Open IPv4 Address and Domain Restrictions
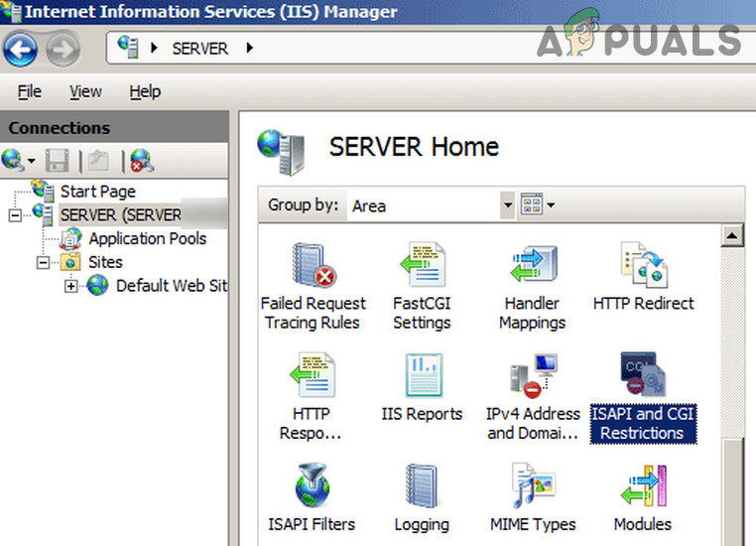 click(533, 396)
